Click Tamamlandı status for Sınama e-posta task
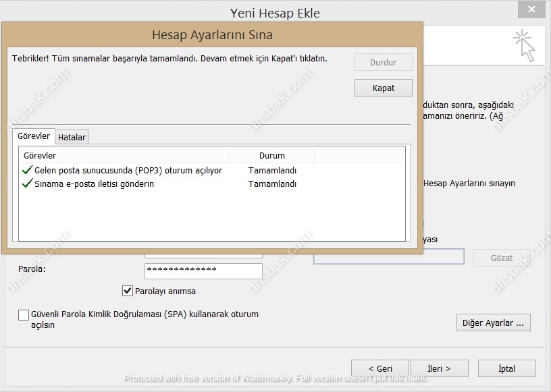This screenshot has width=551, height=392. [x=272, y=184]
